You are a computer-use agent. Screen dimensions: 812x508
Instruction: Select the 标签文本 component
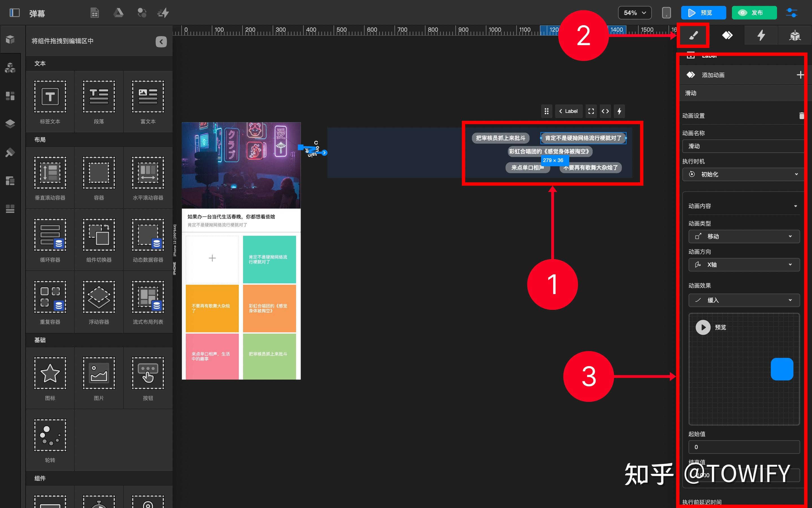pos(50,102)
